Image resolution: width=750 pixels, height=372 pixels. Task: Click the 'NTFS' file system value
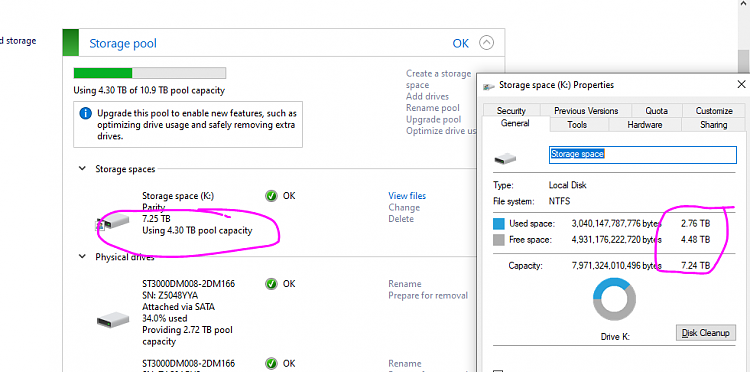point(559,201)
